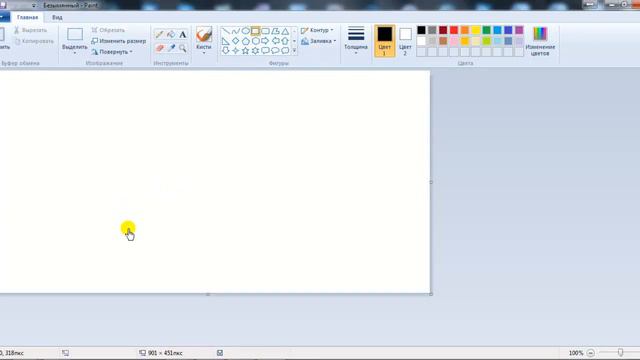Select the Eraser tool
This screenshot has width=640, height=360.
[160, 48]
